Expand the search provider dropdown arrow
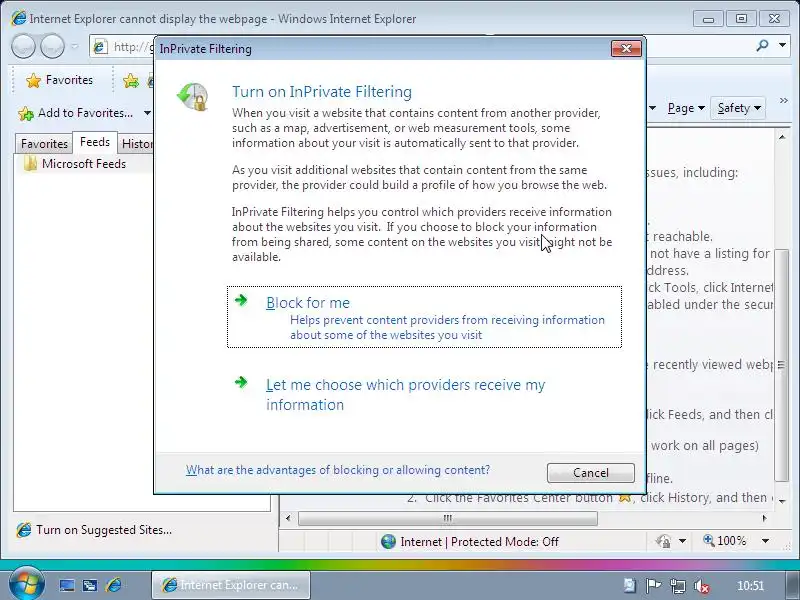This screenshot has height=600, width=800. [782, 45]
